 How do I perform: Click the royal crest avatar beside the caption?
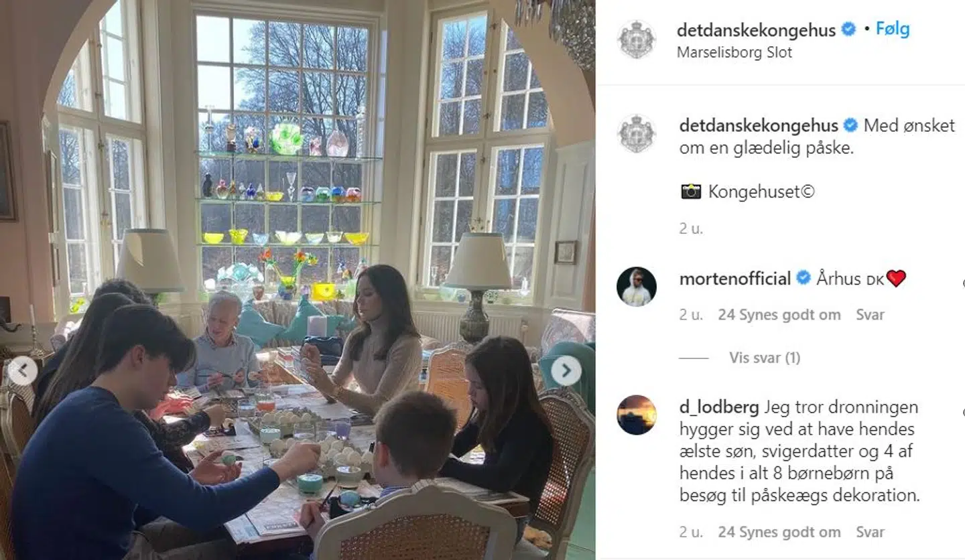(636, 133)
